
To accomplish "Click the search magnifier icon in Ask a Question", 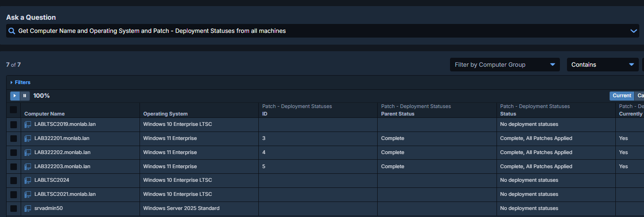I will (x=12, y=31).
